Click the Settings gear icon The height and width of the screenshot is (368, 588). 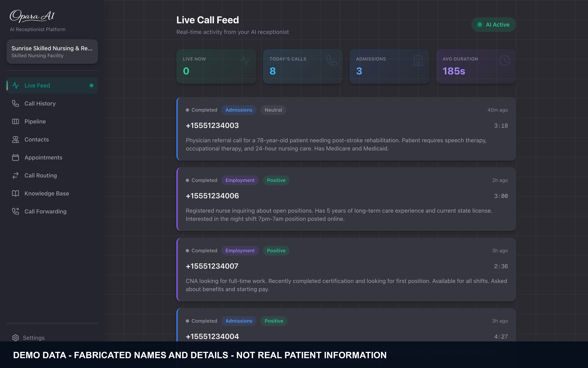(x=16, y=338)
